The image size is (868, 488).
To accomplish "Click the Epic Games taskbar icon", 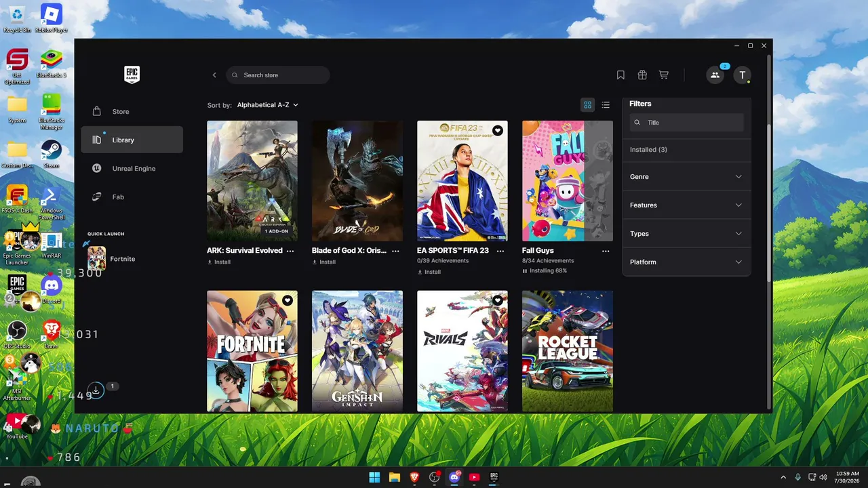I will click(494, 477).
